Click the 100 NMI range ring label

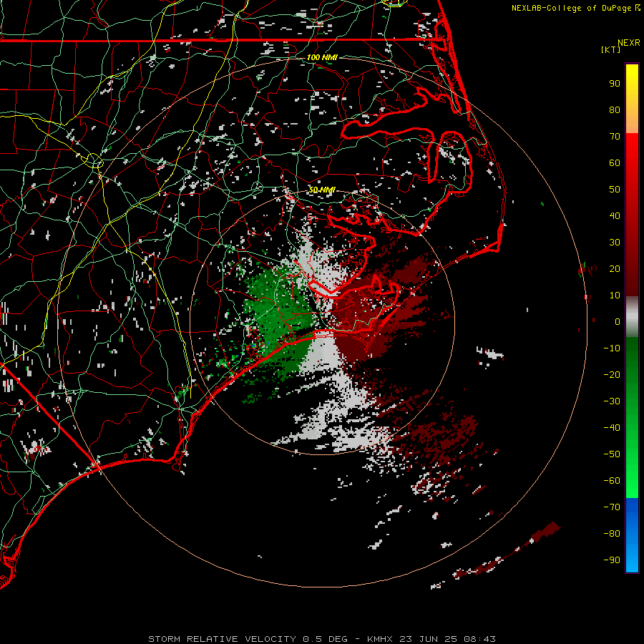322,57
